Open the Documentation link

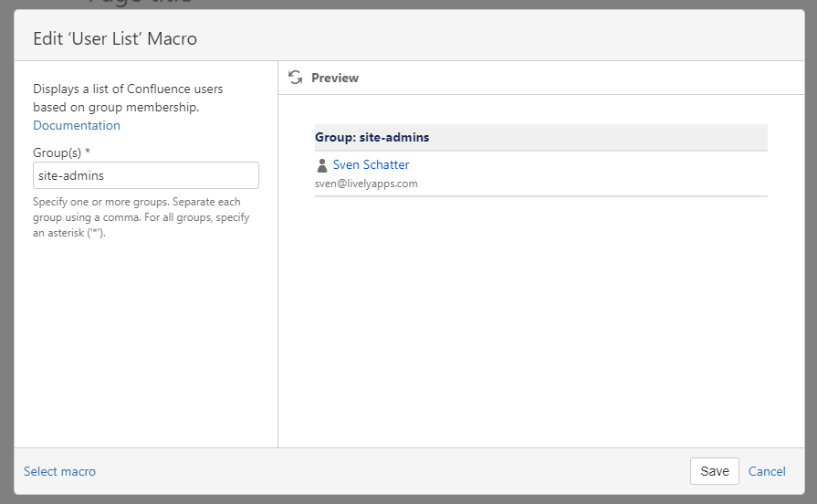77,125
